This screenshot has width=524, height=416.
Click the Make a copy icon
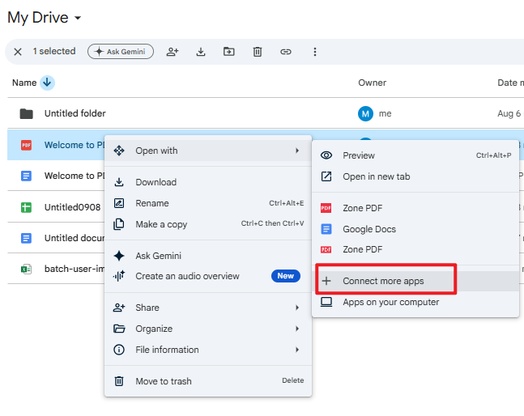point(119,224)
